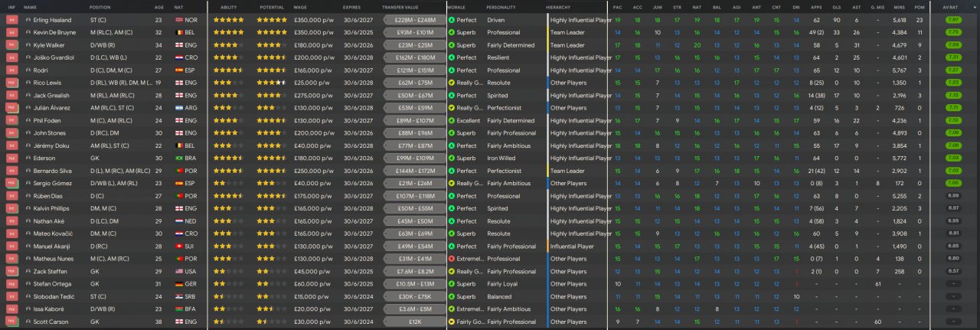This screenshot has height=330, width=980.
Task: Click Stefan Ortega's Superb morale icon
Action: (451, 284)
